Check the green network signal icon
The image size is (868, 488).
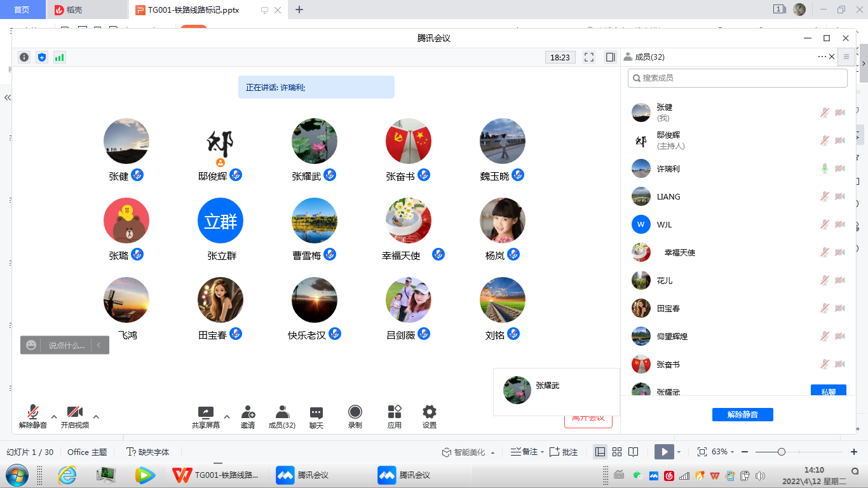tap(60, 57)
